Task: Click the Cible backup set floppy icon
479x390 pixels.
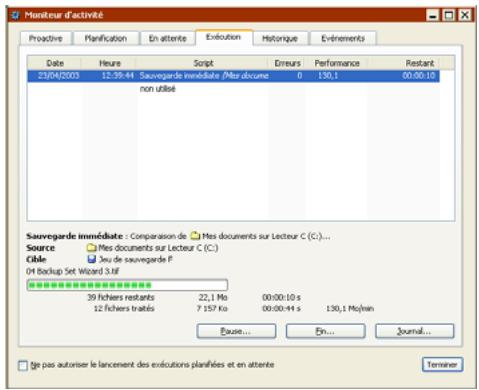Action: [x=91, y=259]
